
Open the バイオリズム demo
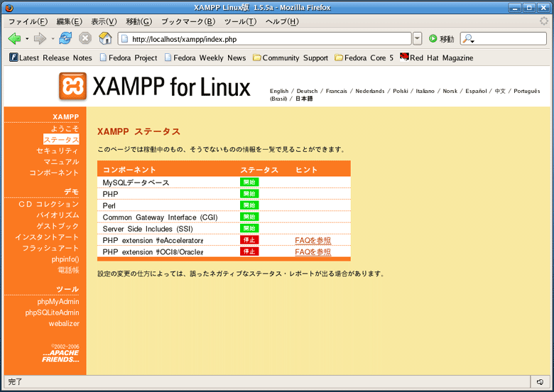pos(58,215)
